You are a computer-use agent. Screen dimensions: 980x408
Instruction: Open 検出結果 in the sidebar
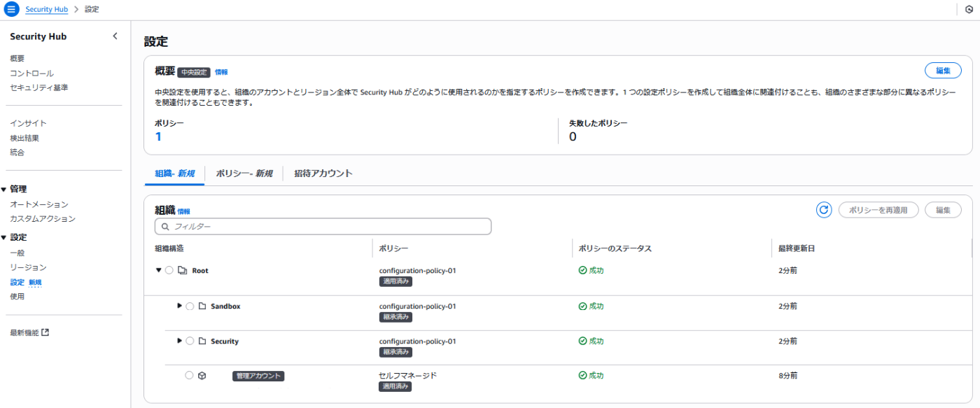24,139
